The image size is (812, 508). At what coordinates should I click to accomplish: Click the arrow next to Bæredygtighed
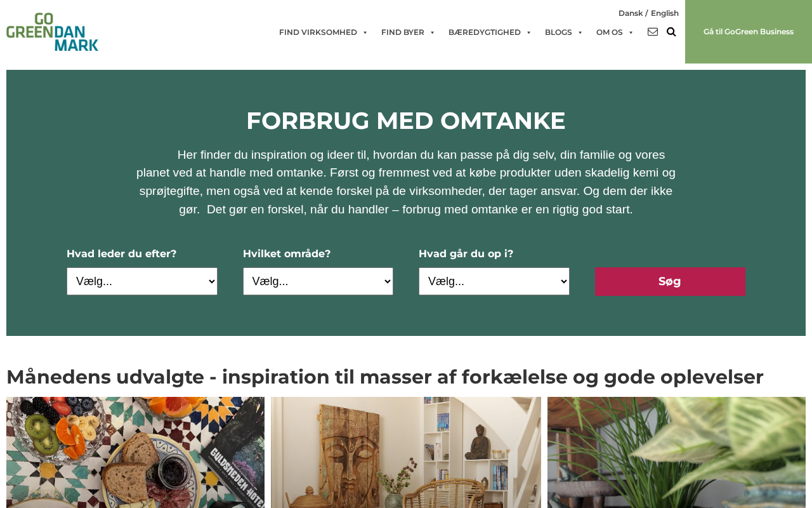click(528, 32)
